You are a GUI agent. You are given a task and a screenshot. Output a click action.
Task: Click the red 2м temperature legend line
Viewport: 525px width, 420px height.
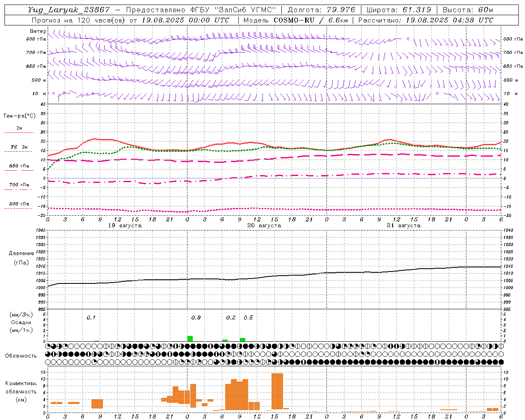point(19,132)
